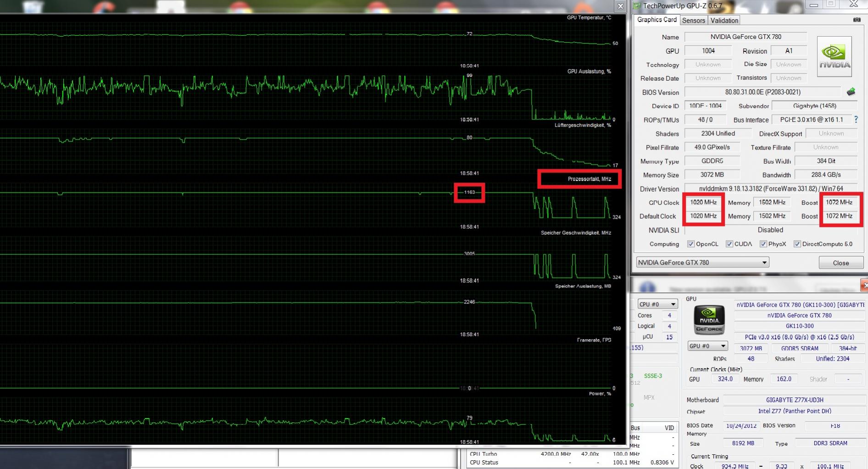The image size is (868, 469).
Task: Minimize the GPU-Z window
Action: click(x=814, y=5)
